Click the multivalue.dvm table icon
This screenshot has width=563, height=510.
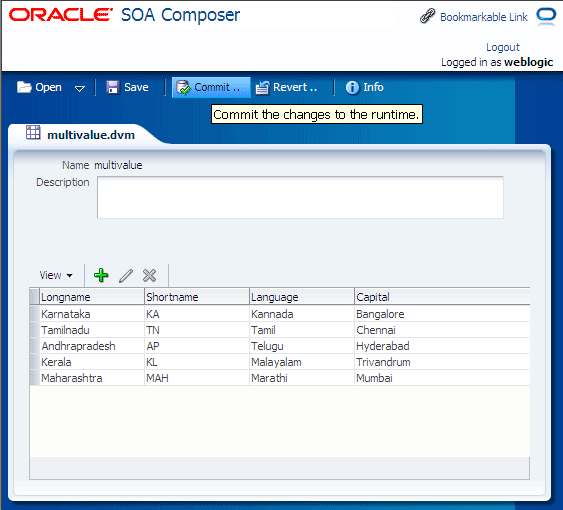click(x=33, y=133)
